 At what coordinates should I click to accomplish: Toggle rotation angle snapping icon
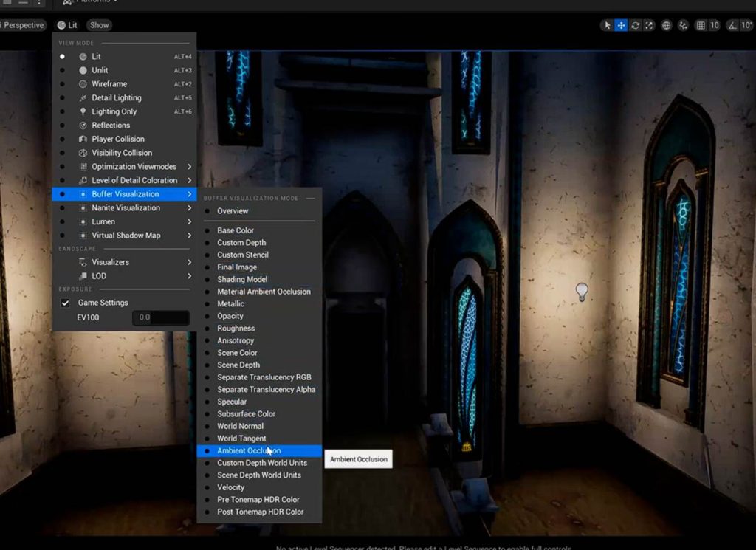point(732,25)
